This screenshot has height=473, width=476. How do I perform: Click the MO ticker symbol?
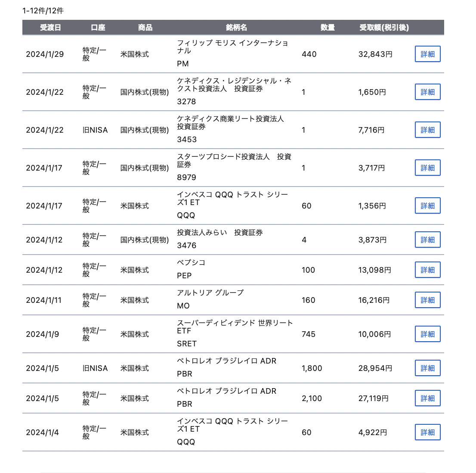pos(183,305)
